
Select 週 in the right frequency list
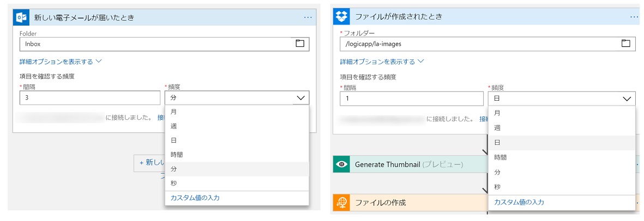(x=497, y=127)
